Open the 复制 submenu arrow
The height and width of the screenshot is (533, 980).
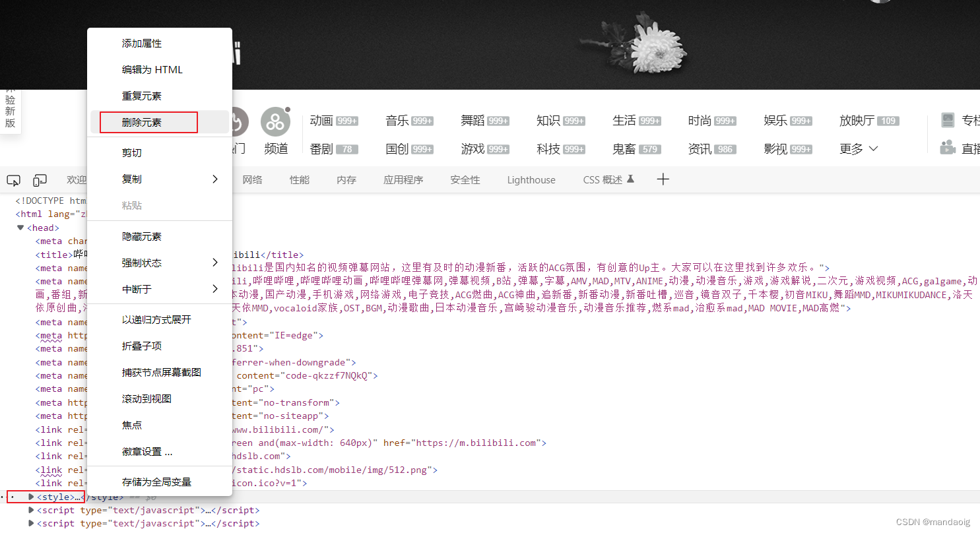coord(215,179)
